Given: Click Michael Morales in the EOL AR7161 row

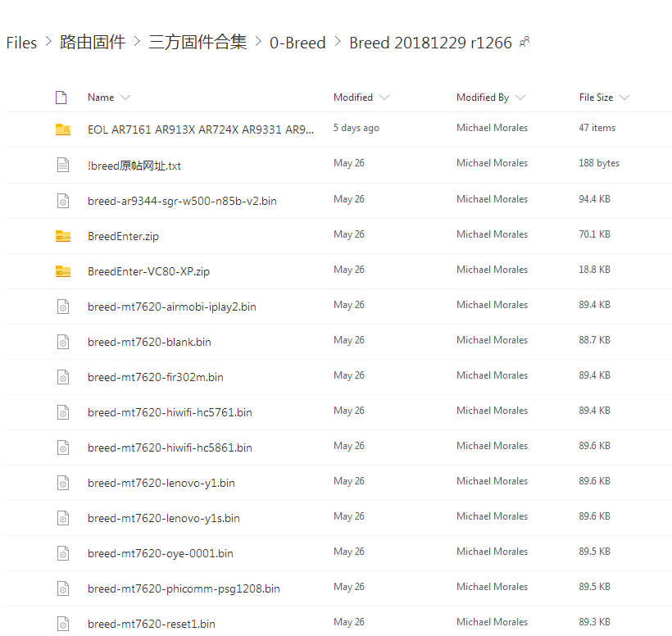Looking at the screenshot, I should pos(492,128).
